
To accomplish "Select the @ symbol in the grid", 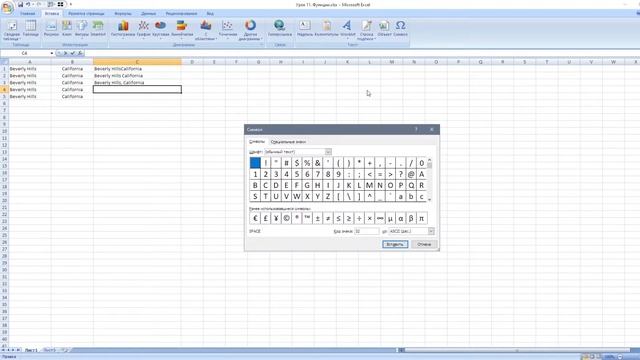I will coord(411,174).
